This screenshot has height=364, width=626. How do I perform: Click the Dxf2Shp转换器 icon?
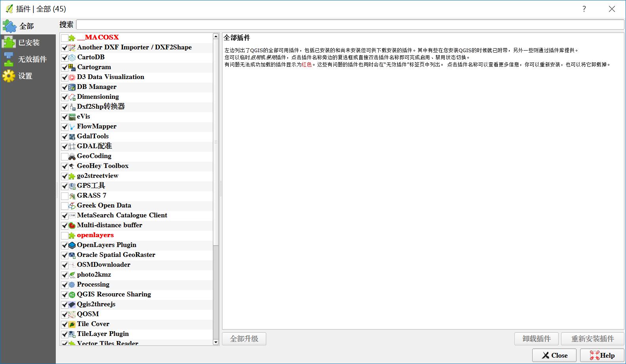[72, 107]
